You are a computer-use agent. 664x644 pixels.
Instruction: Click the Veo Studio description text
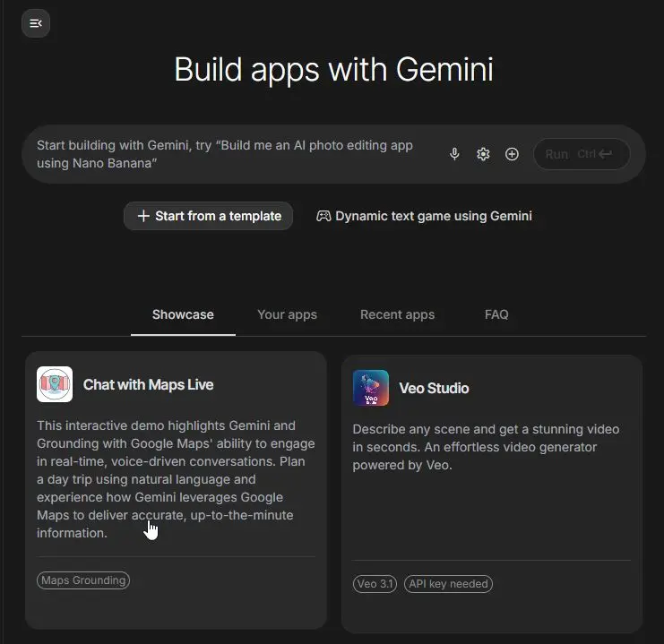[486, 447]
